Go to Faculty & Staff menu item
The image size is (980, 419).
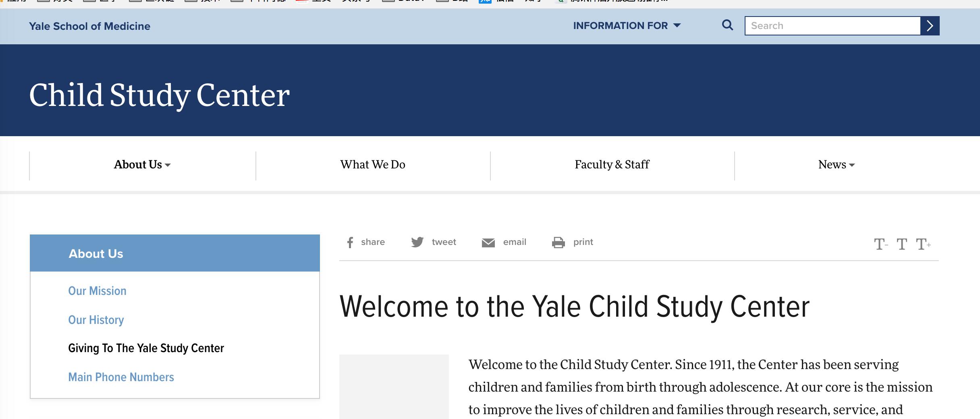pos(612,165)
